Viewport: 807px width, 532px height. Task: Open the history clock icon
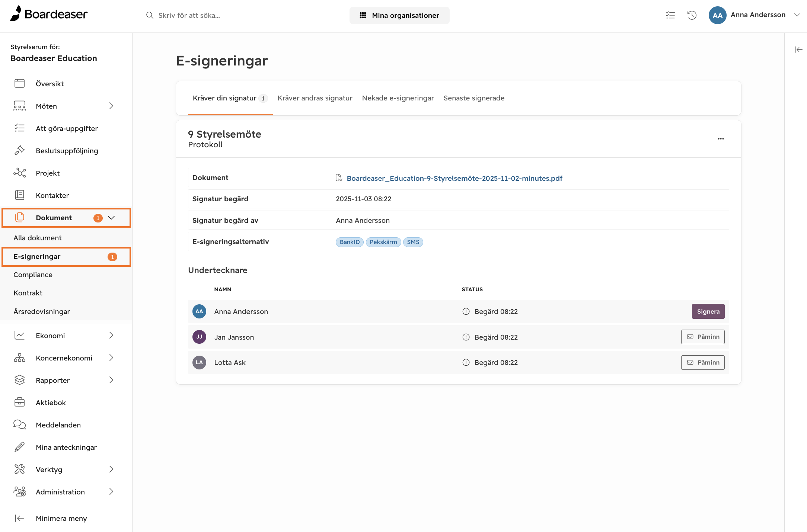(x=692, y=15)
